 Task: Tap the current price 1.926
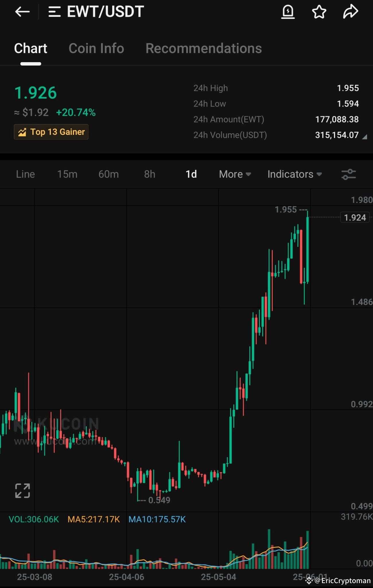pyautogui.click(x=36, y=93)
